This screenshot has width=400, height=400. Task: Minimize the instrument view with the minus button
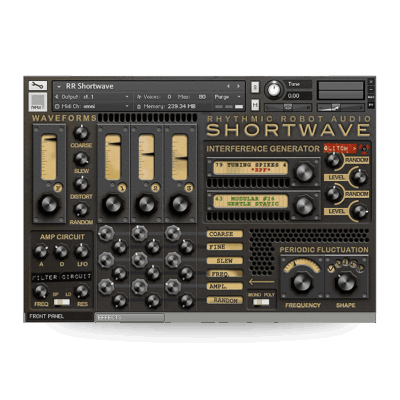coord(371,89)
